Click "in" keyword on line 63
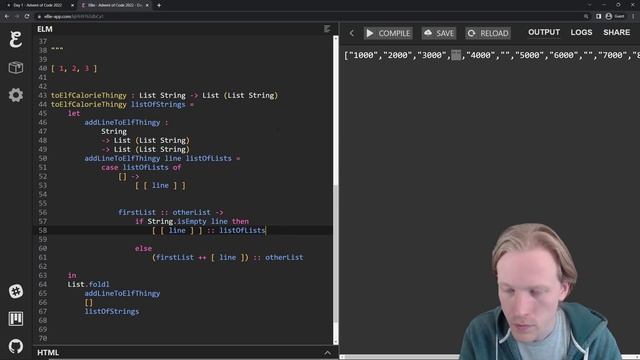The image size is (640, 360). 72,275
